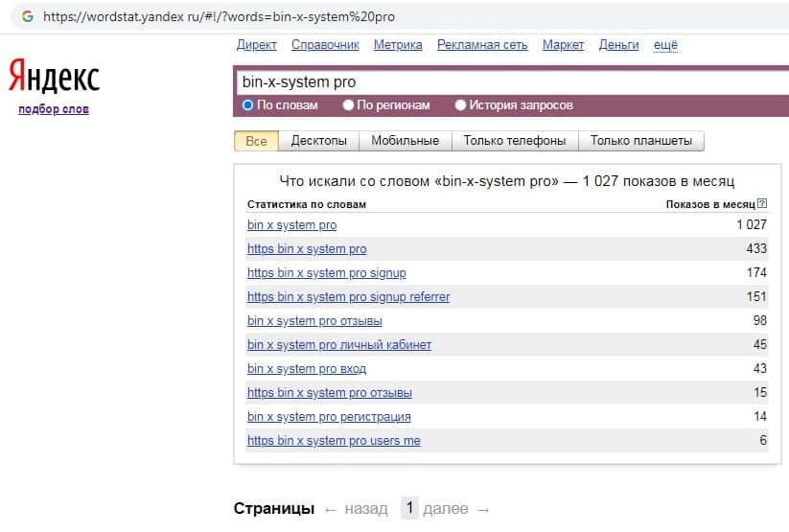Screen dimensions: 789x532
Task: Select the Все tab
Action: tap(256, 141)
